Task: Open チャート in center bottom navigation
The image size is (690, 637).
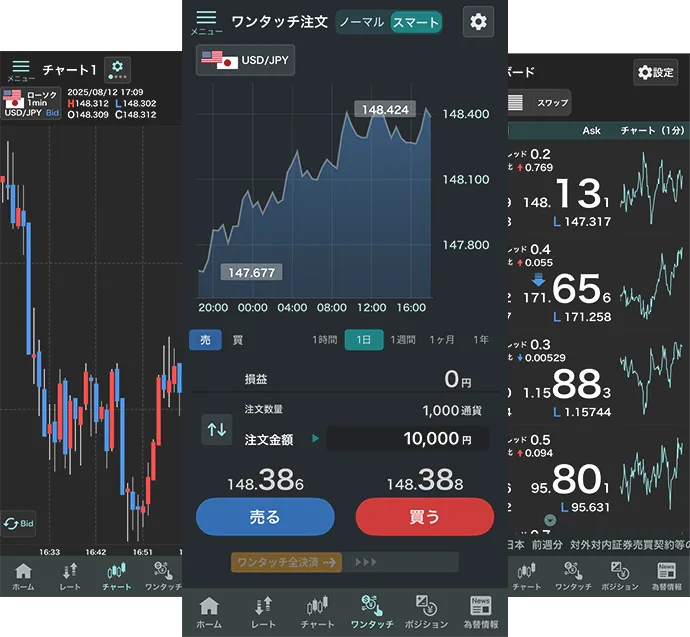Action: (x=317, y=612)
